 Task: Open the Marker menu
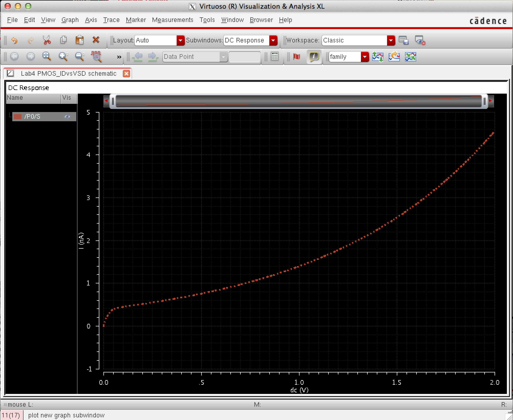click(x=136, y=20)
